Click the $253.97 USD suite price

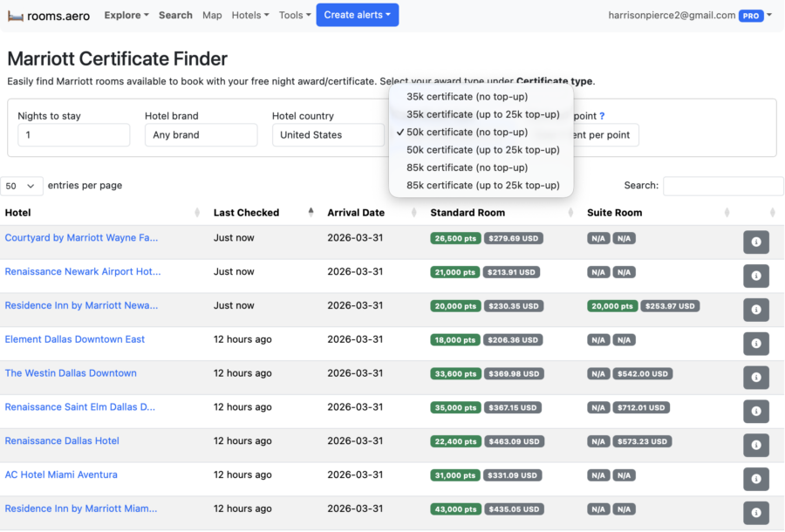670,306
